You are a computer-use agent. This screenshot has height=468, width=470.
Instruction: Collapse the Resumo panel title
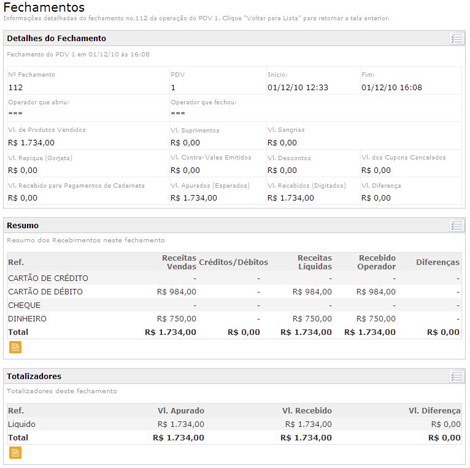(x=23, y=226)
